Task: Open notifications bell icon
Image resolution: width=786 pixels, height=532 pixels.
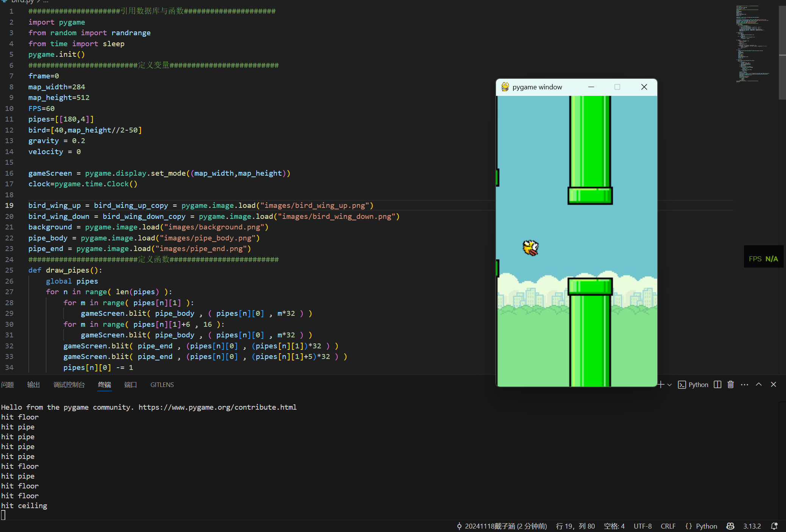Action: pos(774,526)
